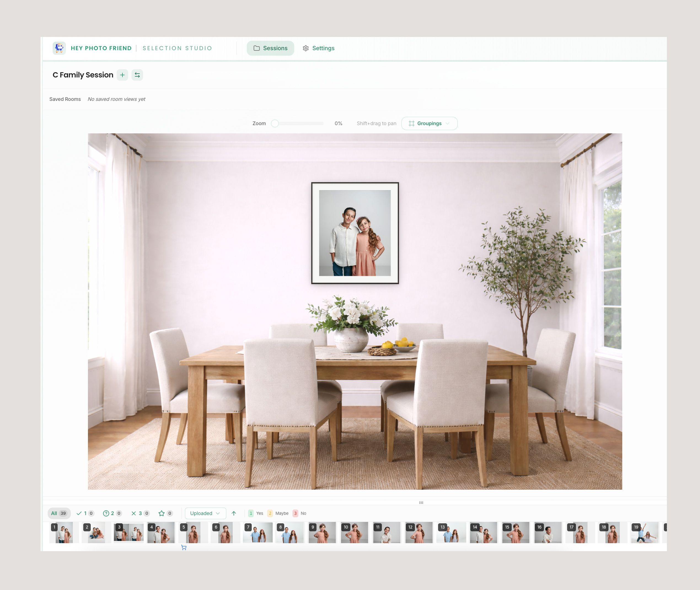Click the red 3 No rating badge
The width and height of the screenshot is (700, 590).
coord(295,513)
